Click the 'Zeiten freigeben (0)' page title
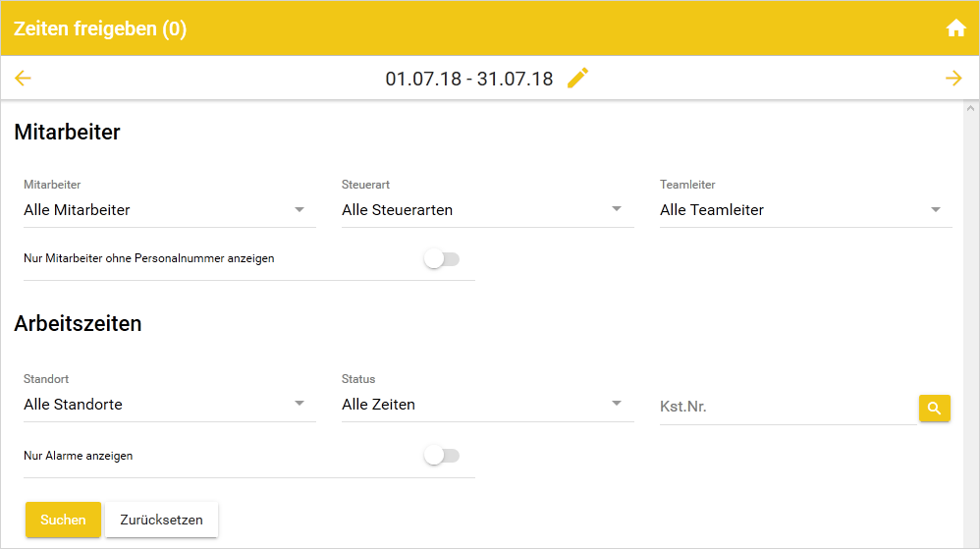This screenshot has width=980, height=549. pyautogui.click(x=100, y=28)
